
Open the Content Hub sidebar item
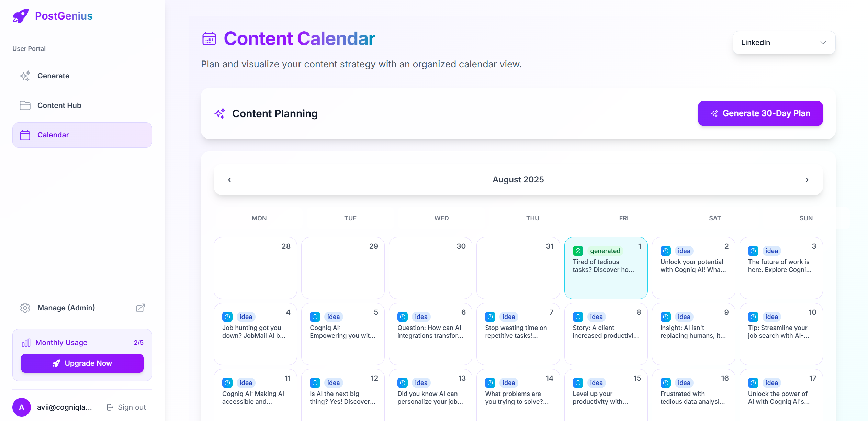(x=82, y=106)
